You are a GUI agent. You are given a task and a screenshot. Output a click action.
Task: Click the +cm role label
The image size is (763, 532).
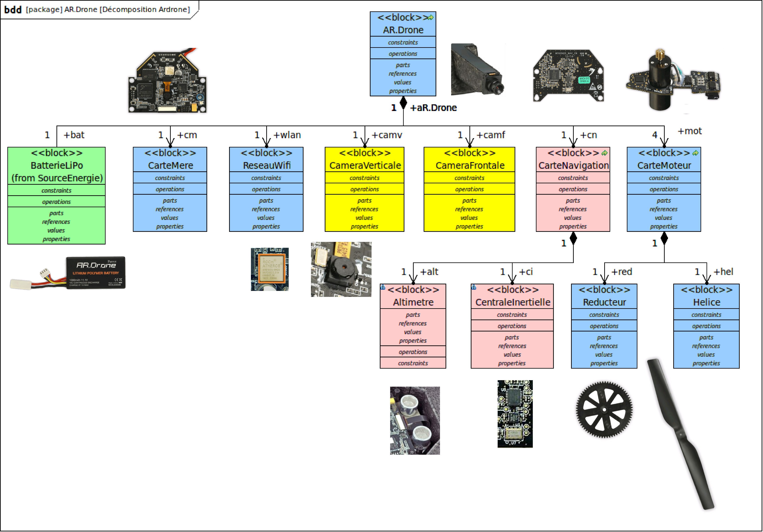click(187, 135)
